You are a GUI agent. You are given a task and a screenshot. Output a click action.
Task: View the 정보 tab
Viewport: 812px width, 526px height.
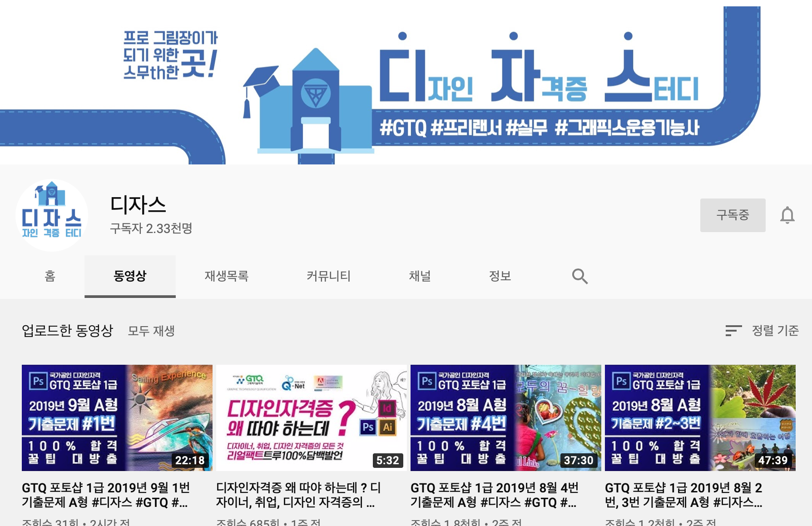pyautogui.click(x=500, y=276)
